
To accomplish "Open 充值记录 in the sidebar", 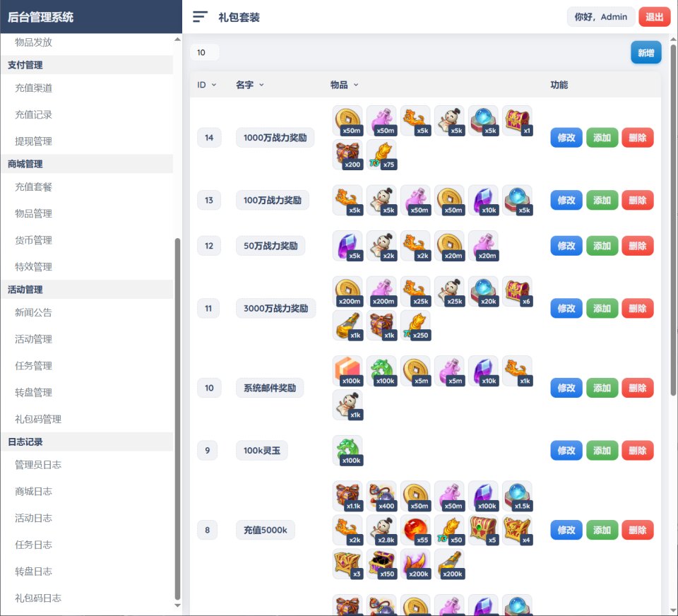I will (x=33, y=114).
